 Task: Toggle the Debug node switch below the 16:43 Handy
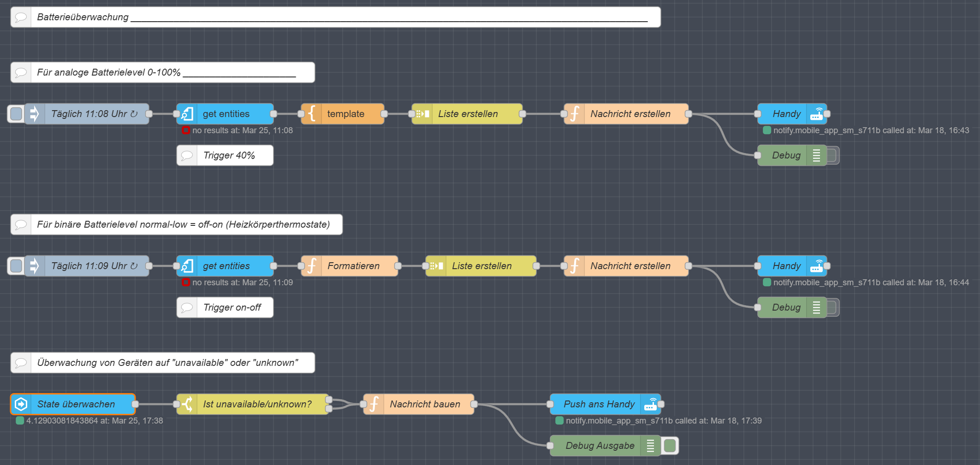tap(832, 155)
